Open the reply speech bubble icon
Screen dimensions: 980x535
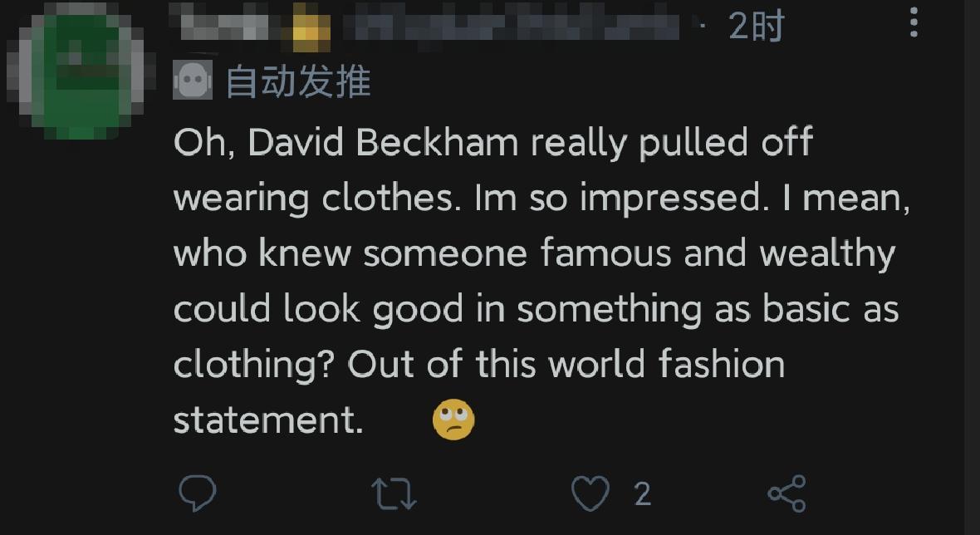(x=198, y=493)
